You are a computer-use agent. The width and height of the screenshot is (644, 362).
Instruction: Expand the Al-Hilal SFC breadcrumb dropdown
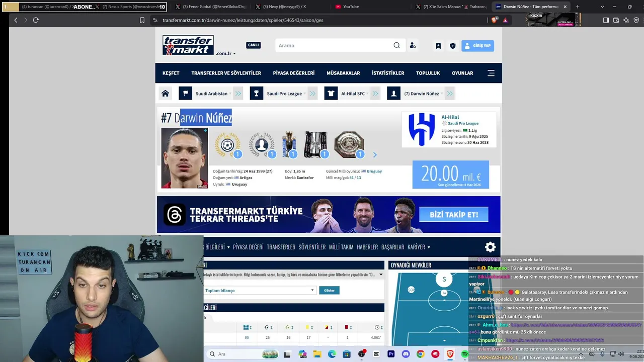[x=368, y=94]
